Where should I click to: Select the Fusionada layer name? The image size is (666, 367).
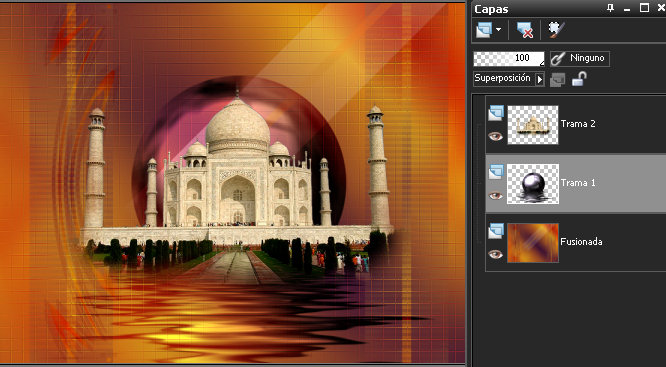pos(581,242)
